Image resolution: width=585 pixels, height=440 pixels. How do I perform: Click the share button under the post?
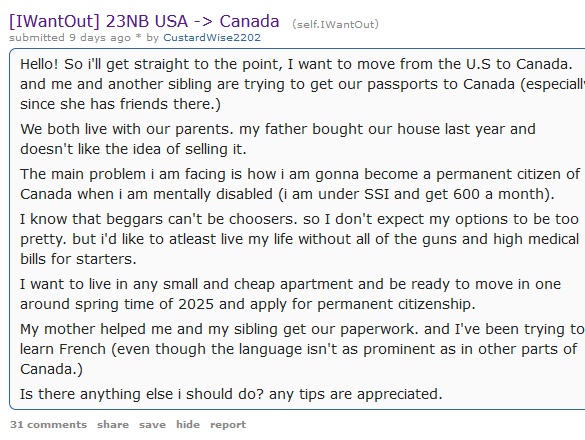(113, 425)
